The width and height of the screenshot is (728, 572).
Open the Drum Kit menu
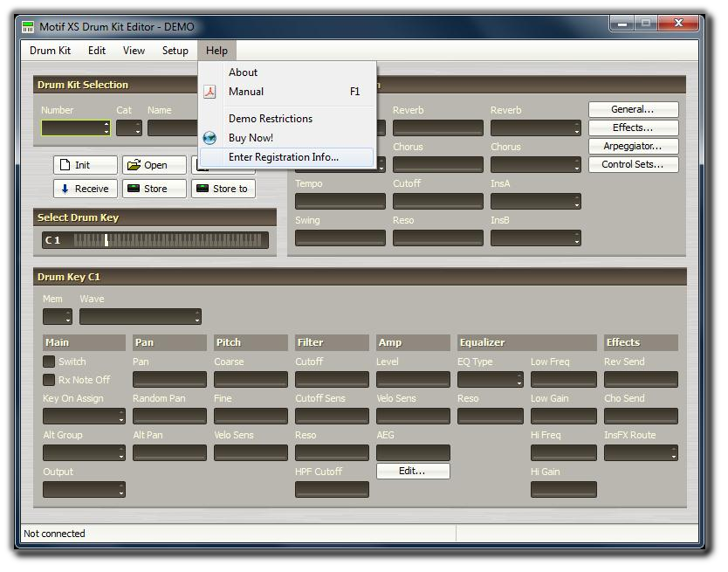pos(50,51)
